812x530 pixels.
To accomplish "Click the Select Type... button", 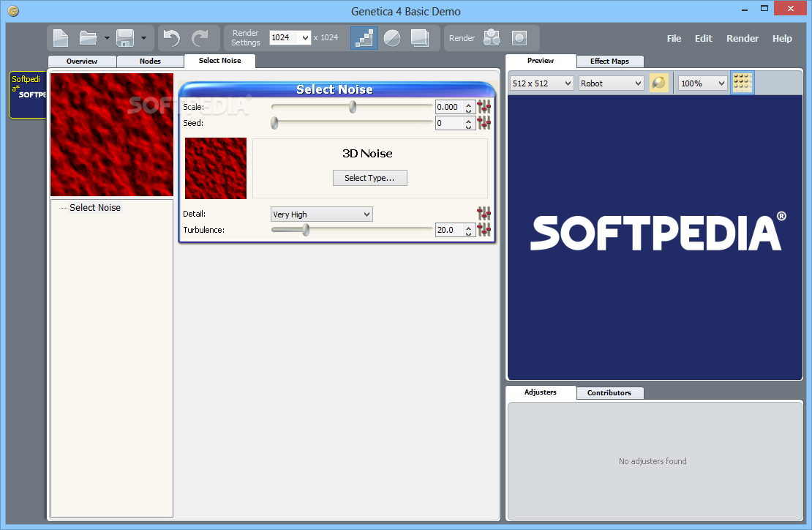I will 369,178.
